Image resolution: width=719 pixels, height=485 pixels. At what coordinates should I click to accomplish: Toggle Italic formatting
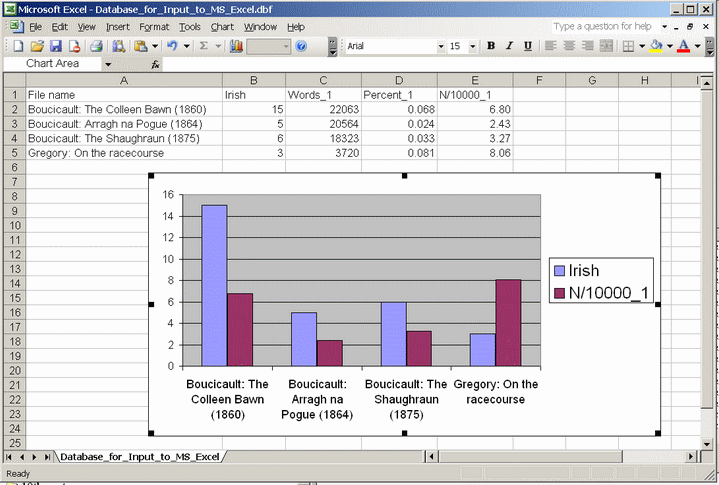[509, 46]
